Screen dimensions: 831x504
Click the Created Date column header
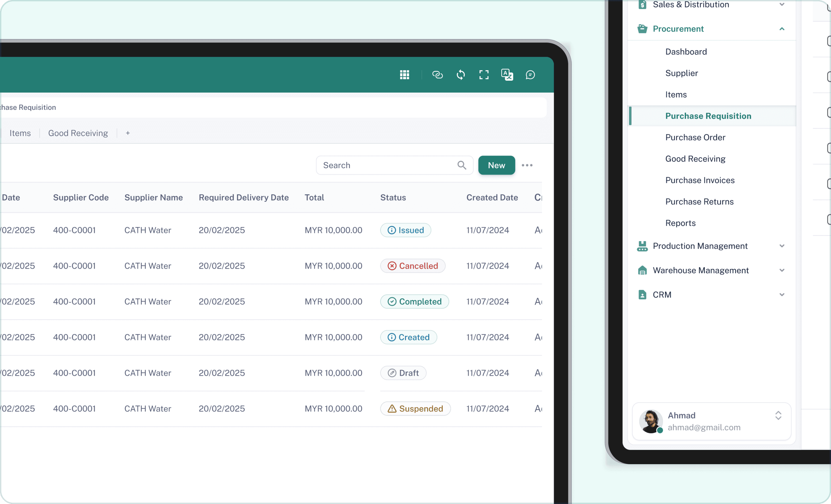coord(492,197)
